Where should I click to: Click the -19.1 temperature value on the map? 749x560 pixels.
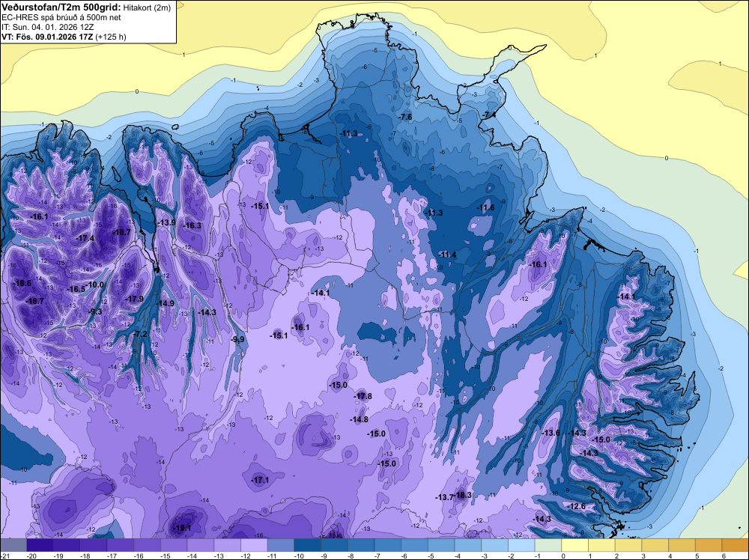[x=181, y=528]
